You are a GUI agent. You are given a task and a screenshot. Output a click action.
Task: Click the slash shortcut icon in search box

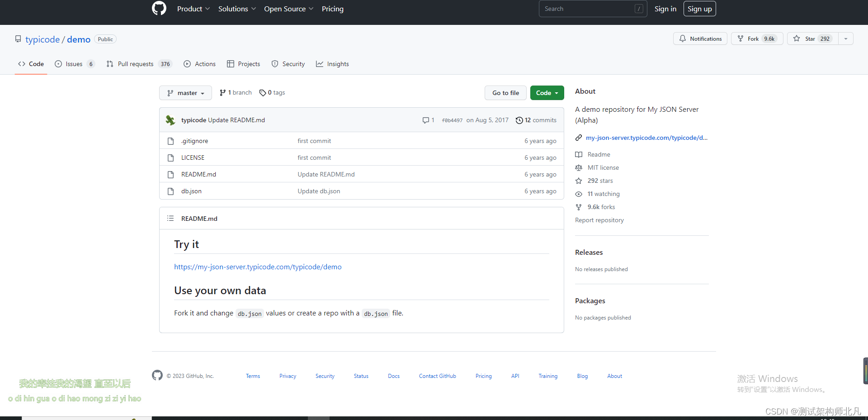click(639, 9)
